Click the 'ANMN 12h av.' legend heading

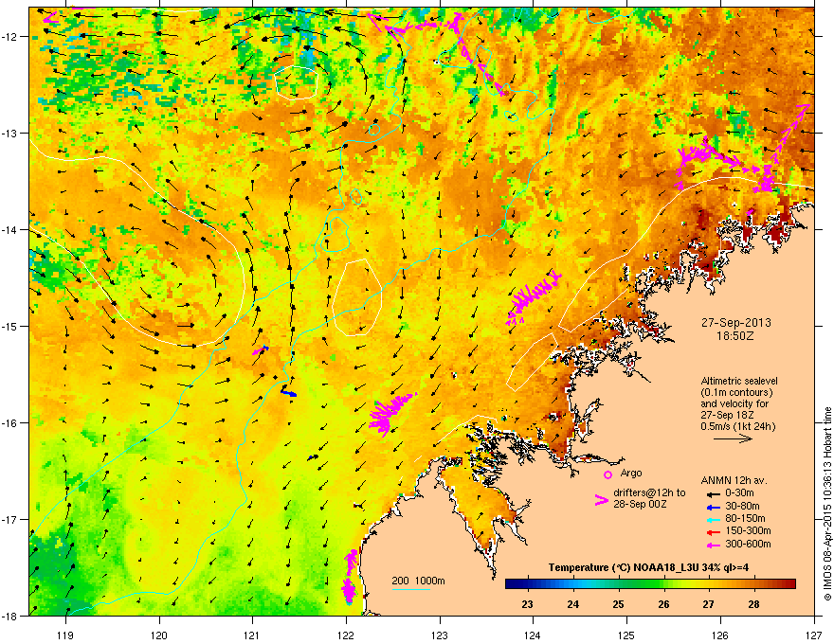tap(734, 481)
